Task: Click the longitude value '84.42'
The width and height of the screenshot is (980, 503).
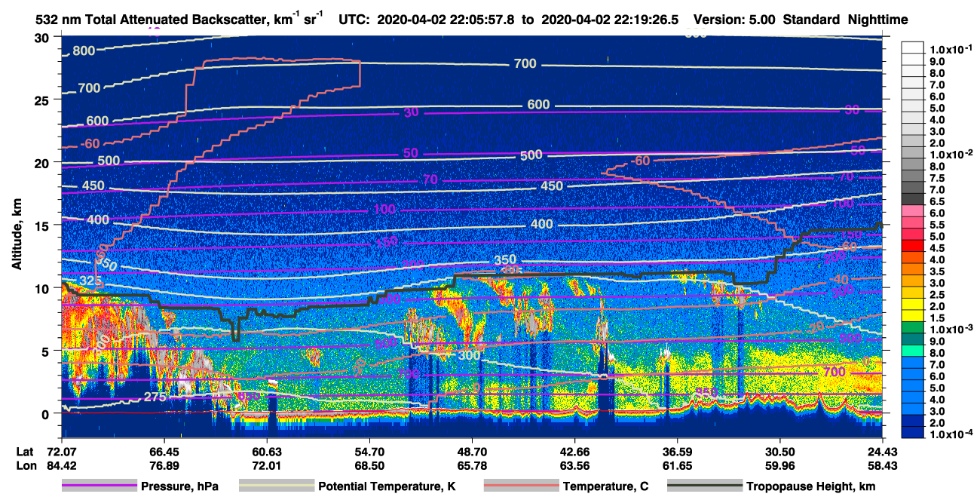Action: (x=62, y=465)
